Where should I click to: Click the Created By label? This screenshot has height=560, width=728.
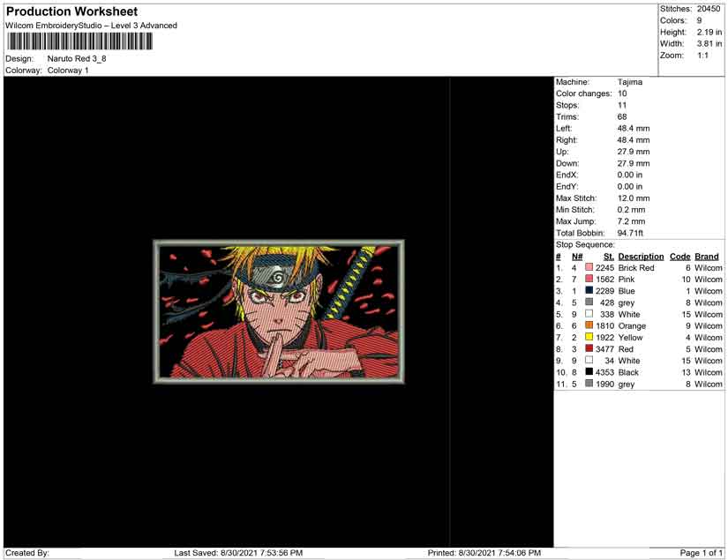[x=27, y=553]
